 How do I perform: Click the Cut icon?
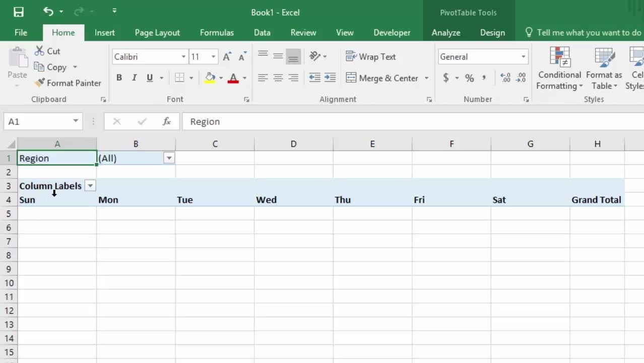[47, 50]
